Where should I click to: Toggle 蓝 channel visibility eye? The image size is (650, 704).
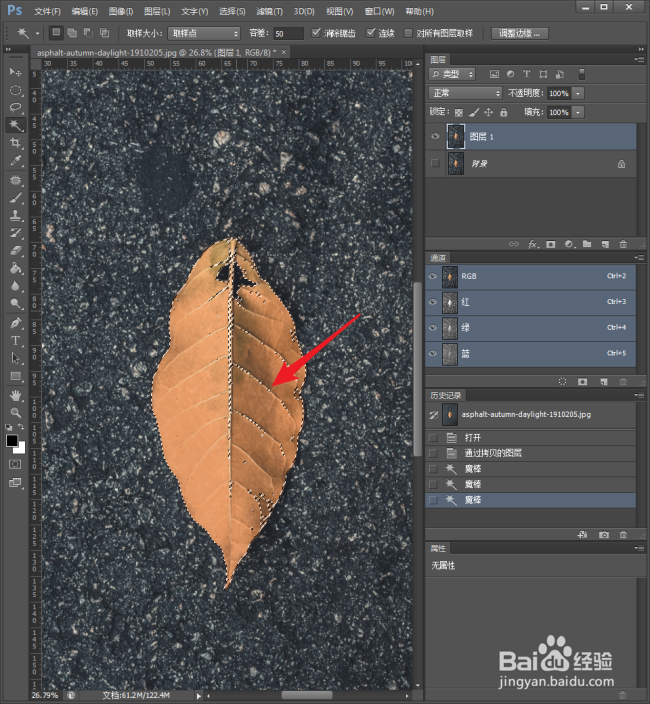pyautogui.click(x=433, y=353)
